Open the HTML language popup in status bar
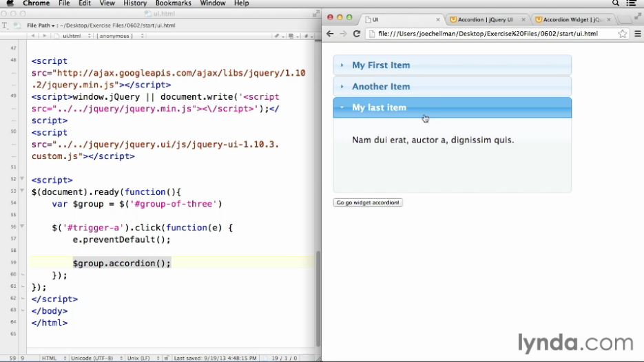This screenshot has width=644, height=362. click(x=54, y=359)
